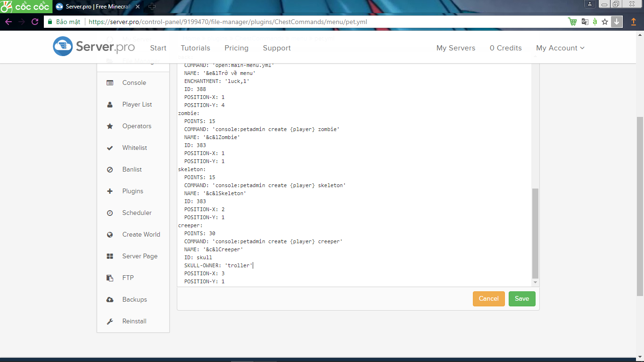The height and width of the screenshot is (362, 644).
Task: Select Support in the top navigation
Action: [x=277, y=48]
